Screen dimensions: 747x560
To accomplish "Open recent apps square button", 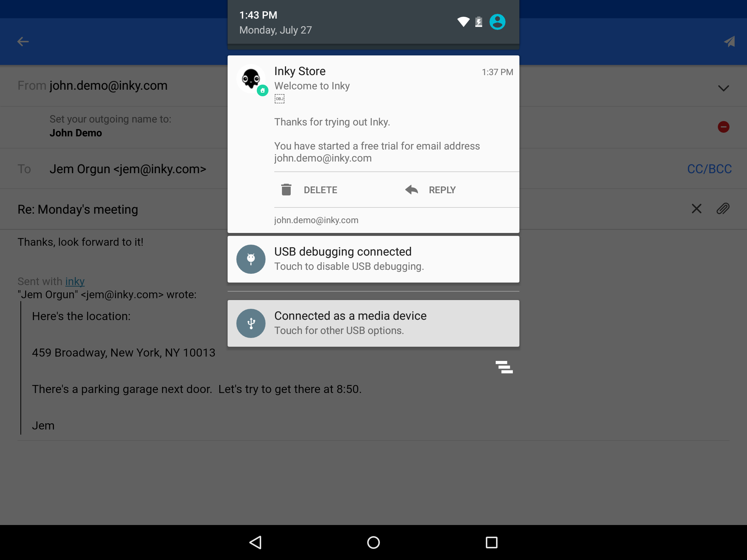I will click(491, 542).
